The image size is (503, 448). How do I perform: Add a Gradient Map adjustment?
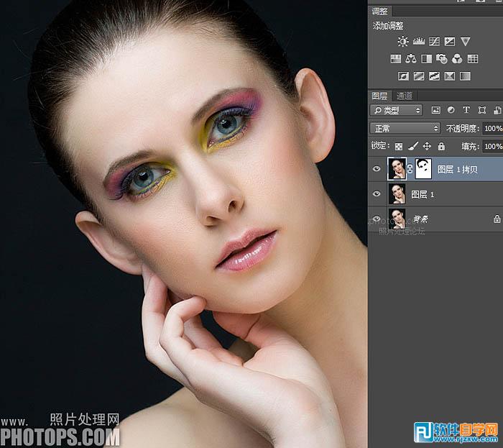[465, 76]
